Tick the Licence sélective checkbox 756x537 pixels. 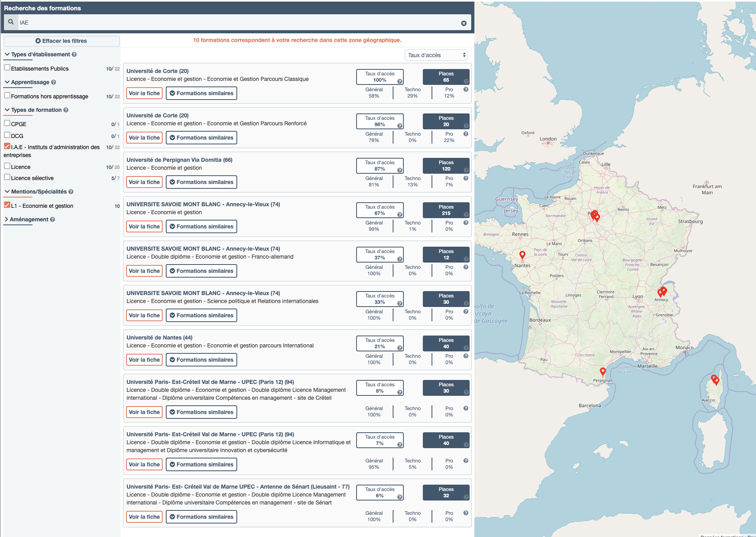click(7, 177)
